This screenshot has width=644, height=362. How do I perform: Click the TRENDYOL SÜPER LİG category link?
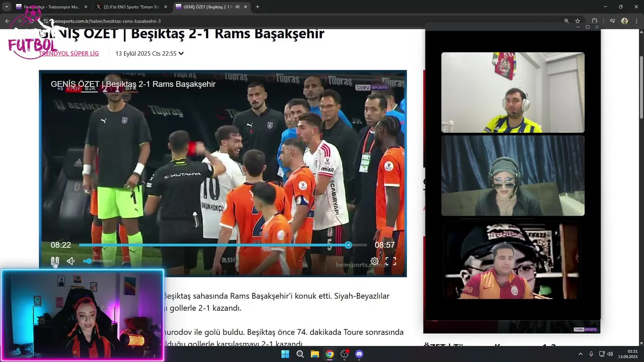pyautogui.click(x=69, y=53)
